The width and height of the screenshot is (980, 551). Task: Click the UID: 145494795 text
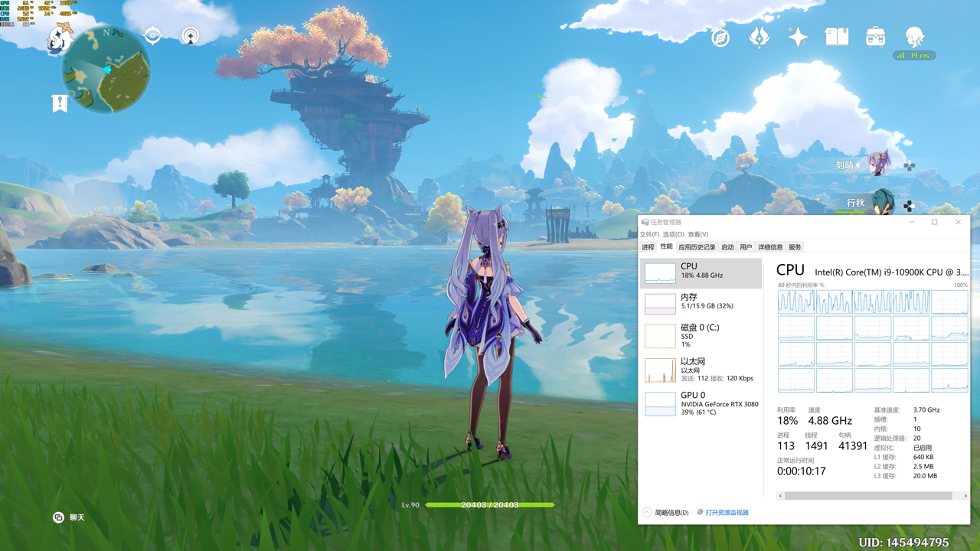903,543
